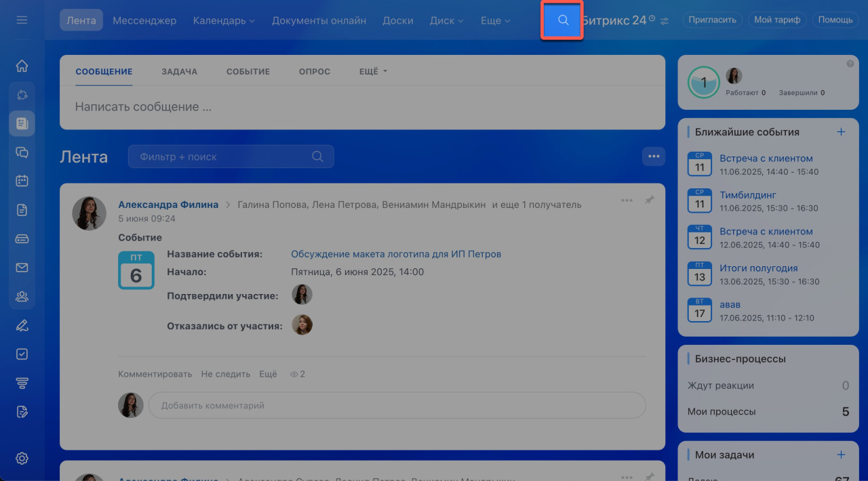Click the question mark on the timer widget

(x=850, y=64)
